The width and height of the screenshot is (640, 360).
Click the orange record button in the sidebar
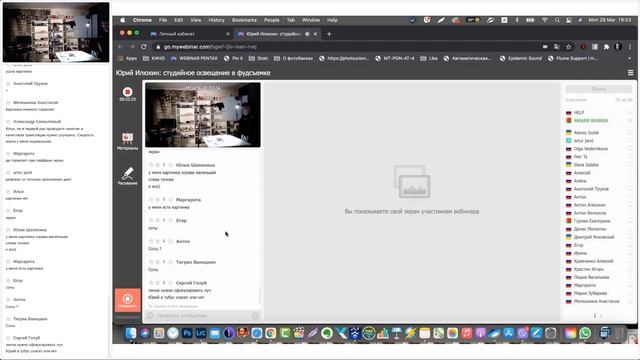pyautogui.click(x=127, y=300)
